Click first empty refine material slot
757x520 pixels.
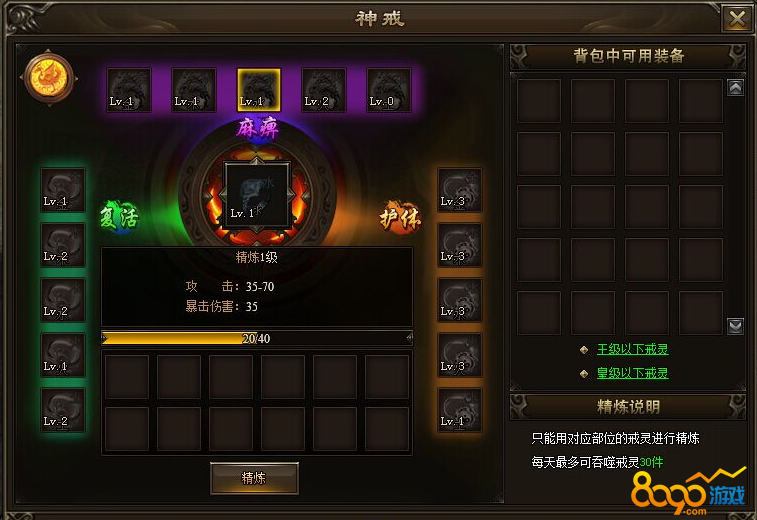point(126,377)
